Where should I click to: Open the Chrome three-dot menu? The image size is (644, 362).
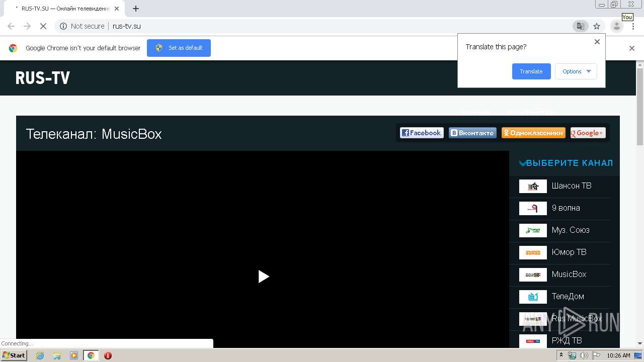click(633, 26)
